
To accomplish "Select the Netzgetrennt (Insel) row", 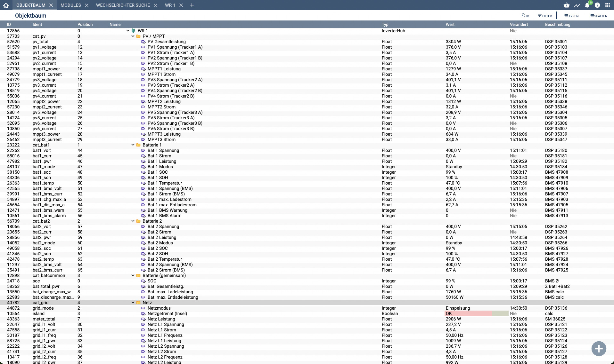I will coord(307,313).
